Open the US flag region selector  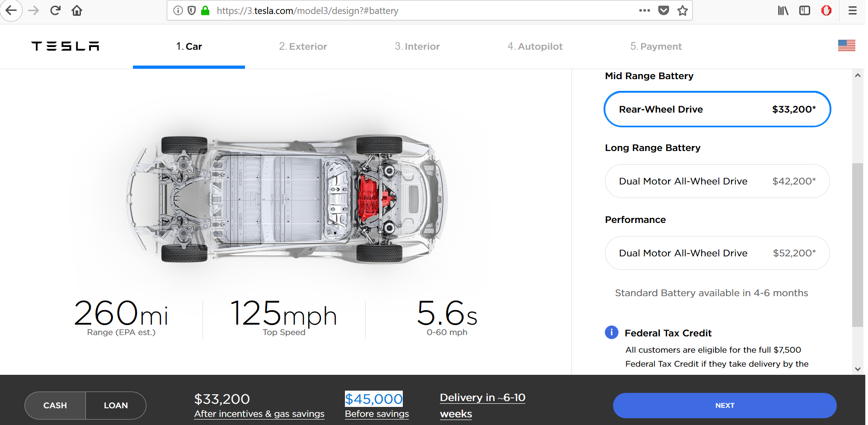[x=846, y=46]
